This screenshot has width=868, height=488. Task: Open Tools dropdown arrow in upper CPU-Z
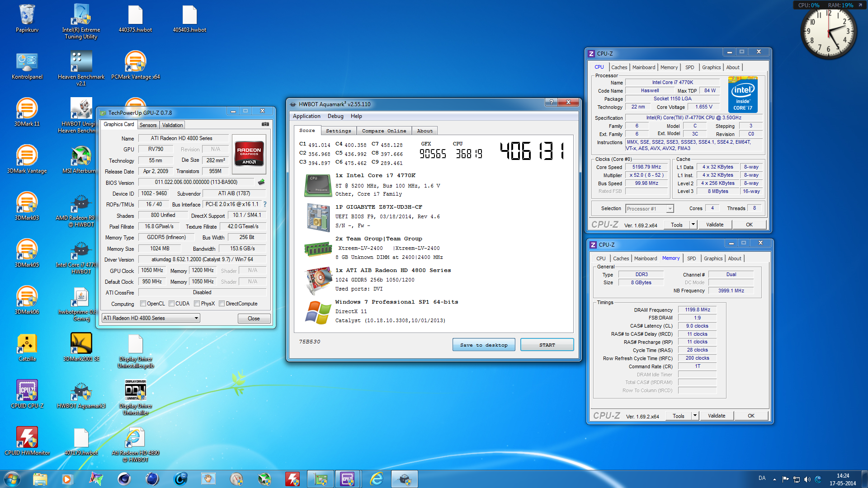click(693, 225)
